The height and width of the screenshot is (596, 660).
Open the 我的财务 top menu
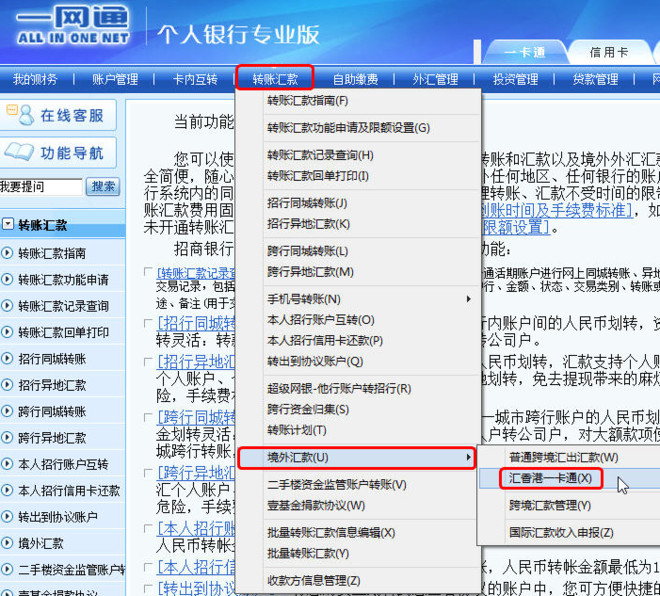35,79
